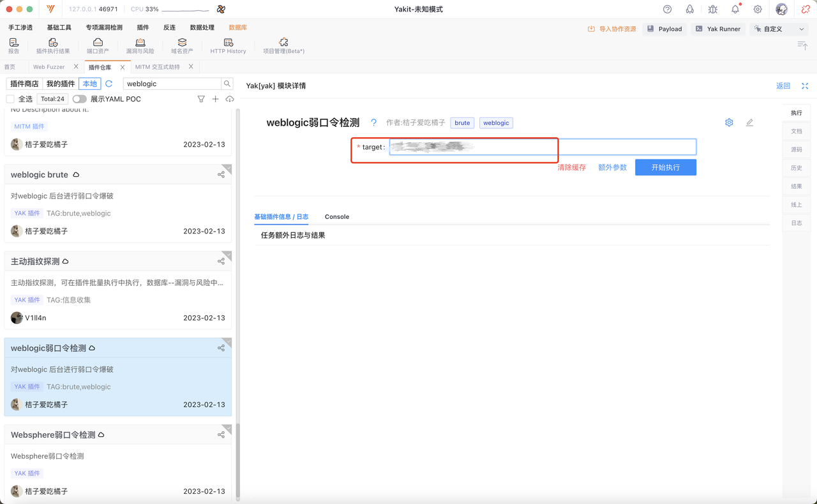Image resolution: width=817 pixels, height=504 pixels.
Task: Close the Web Fuzzer tab
Action: (x=76, y=66)
